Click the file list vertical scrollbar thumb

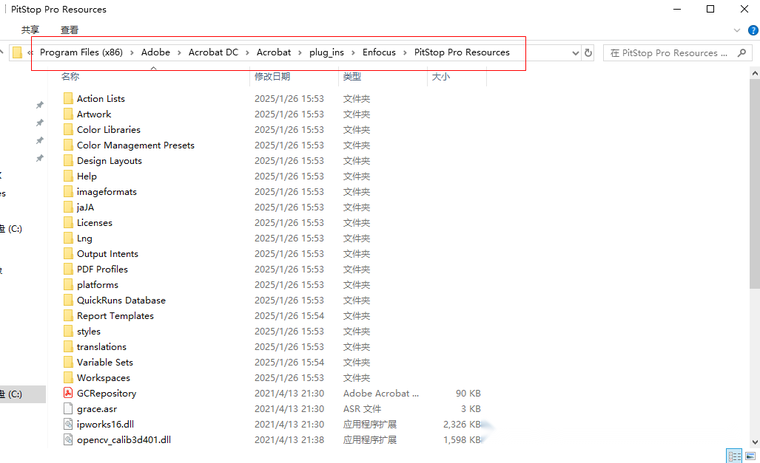click(755, 184)
